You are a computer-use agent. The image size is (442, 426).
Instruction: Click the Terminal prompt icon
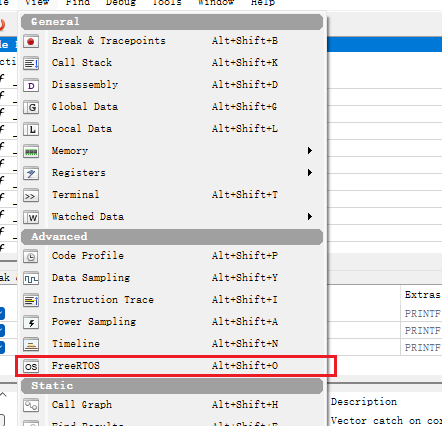[31, 196]
